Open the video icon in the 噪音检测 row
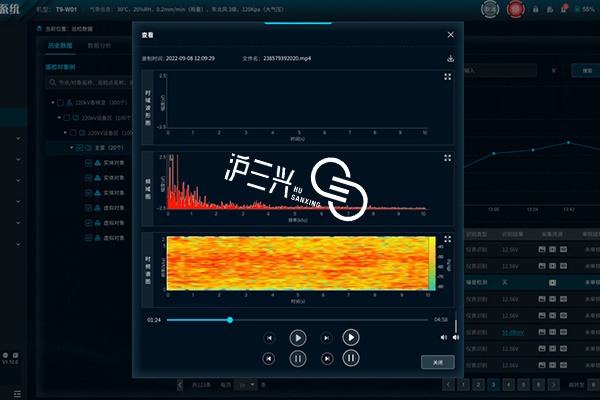The height and width of the screenshot is (400, 600). pos(553,282)
